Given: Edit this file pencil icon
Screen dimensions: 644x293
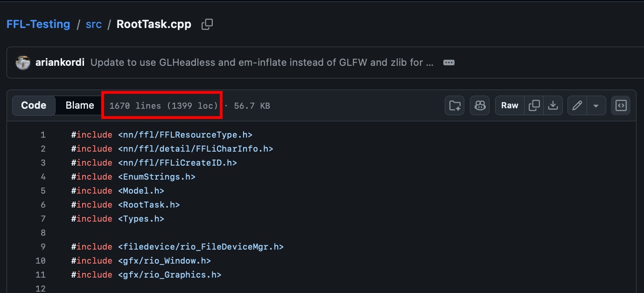Looking at the screenshot, I should coord(577,105).
